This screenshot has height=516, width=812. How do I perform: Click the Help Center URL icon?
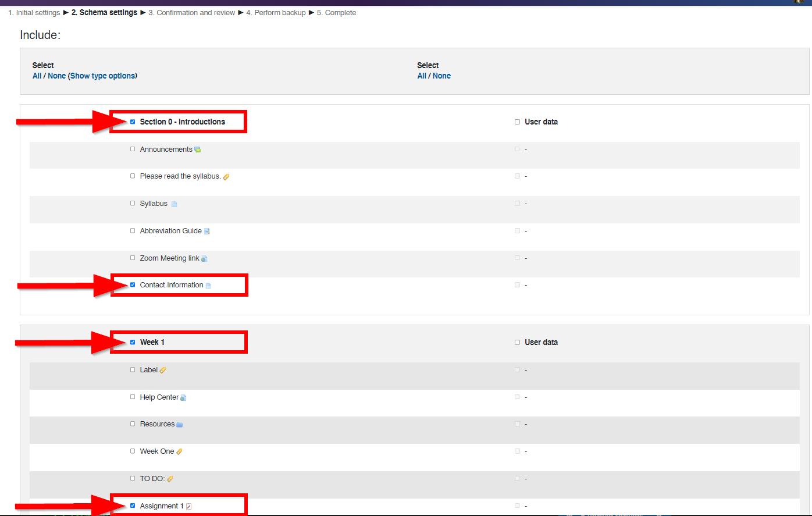(x=183, y=398)
